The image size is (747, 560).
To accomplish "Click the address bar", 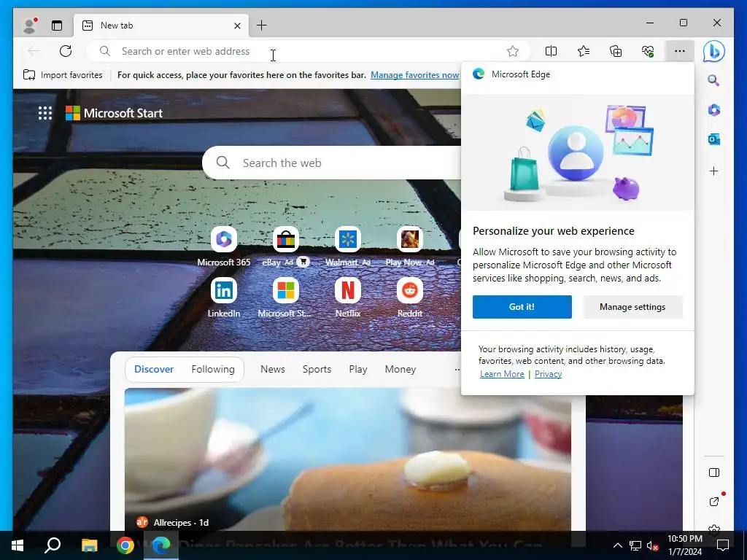I will [307, 51].
